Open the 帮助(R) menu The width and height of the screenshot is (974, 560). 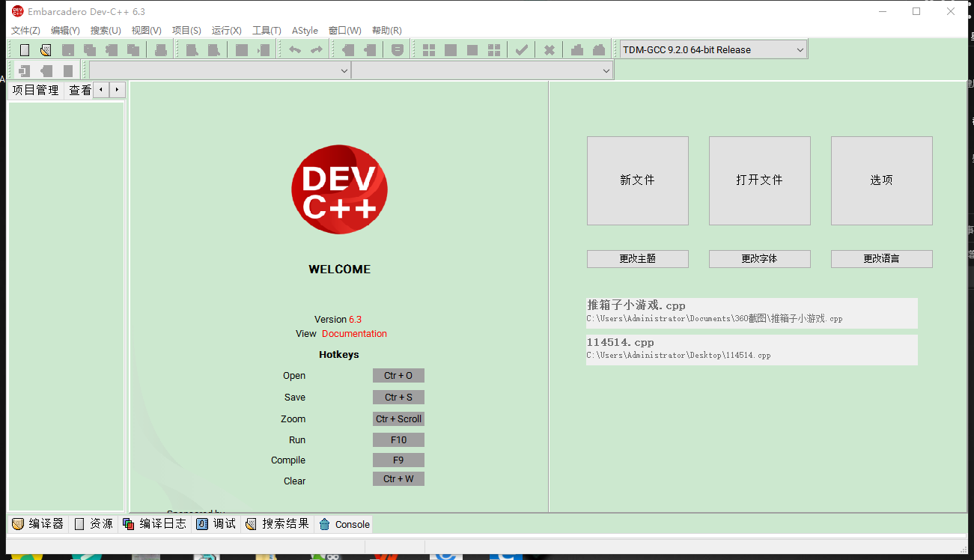point(386,31)
